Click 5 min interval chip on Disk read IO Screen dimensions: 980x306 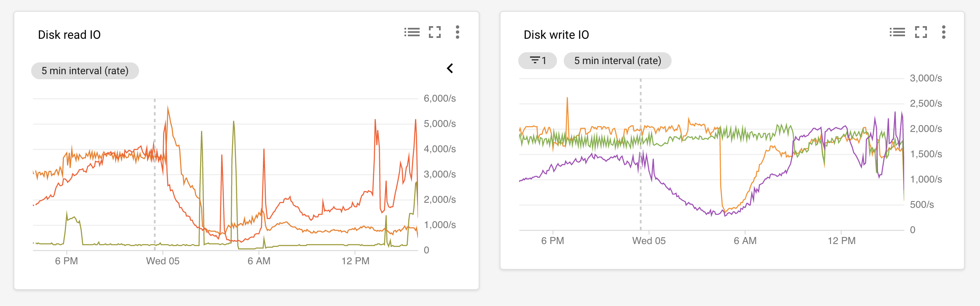[x=85, y=71]
